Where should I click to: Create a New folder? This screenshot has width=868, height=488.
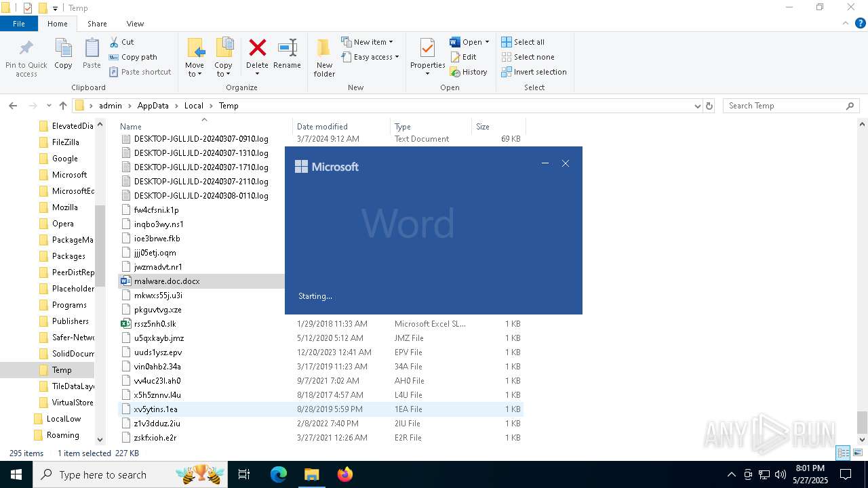click(x=324, y=58)
